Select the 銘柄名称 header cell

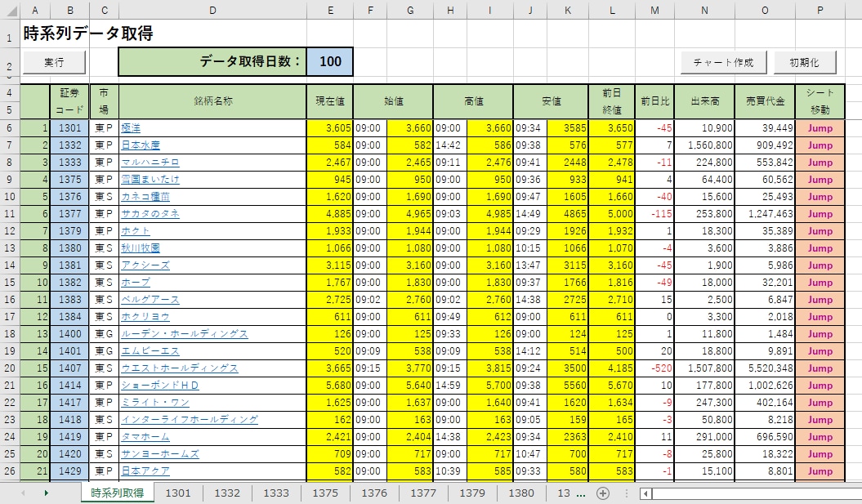(x=212, y=101)
